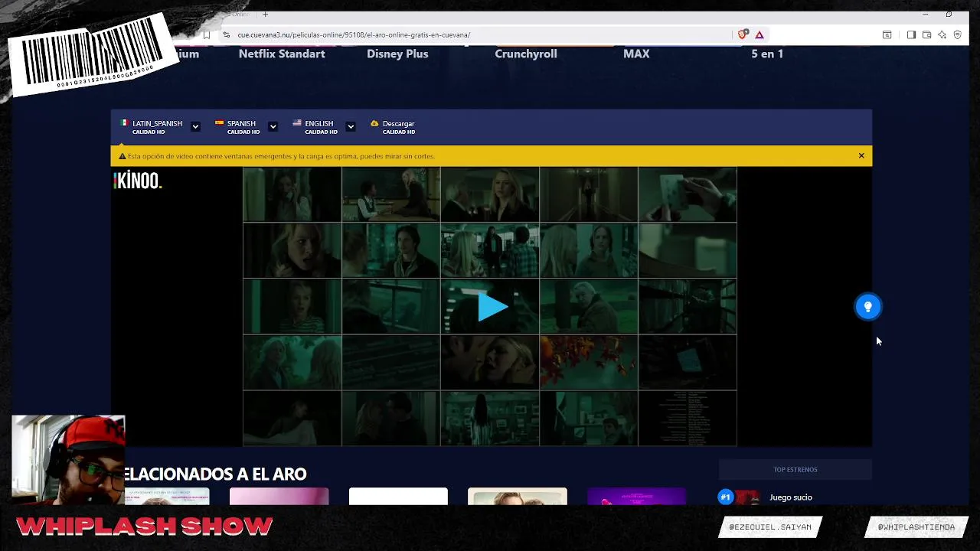
Task: Click the MAX link
Action: point(636,54)
